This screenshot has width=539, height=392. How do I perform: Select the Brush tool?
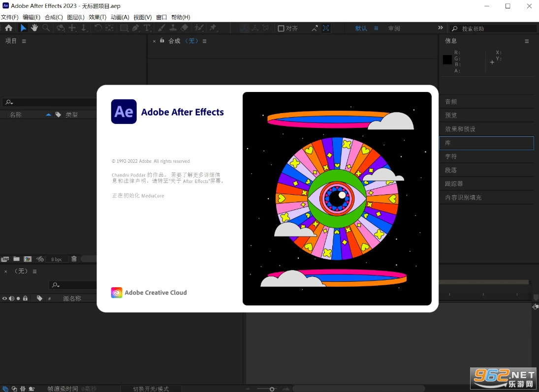(x=161, y=28)
